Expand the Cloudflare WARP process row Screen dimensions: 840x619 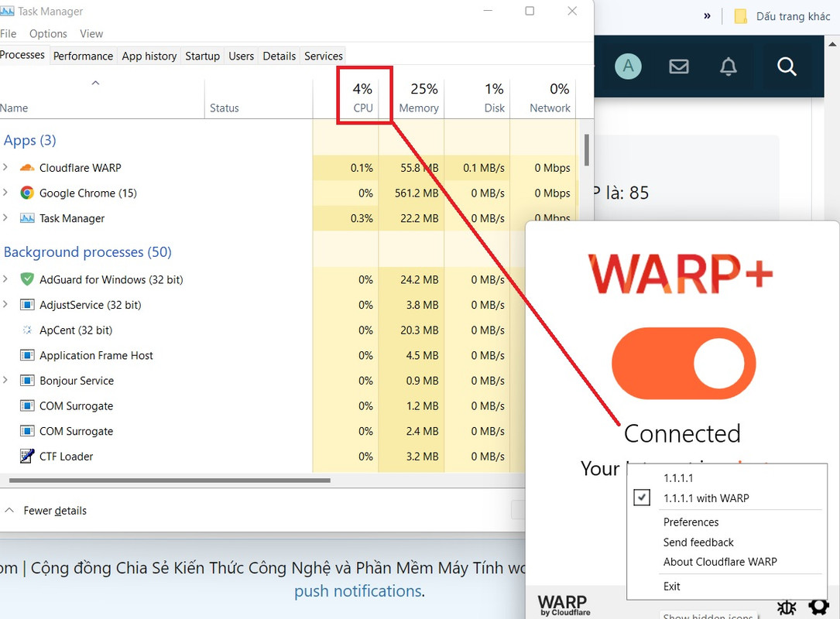point(5,167)
